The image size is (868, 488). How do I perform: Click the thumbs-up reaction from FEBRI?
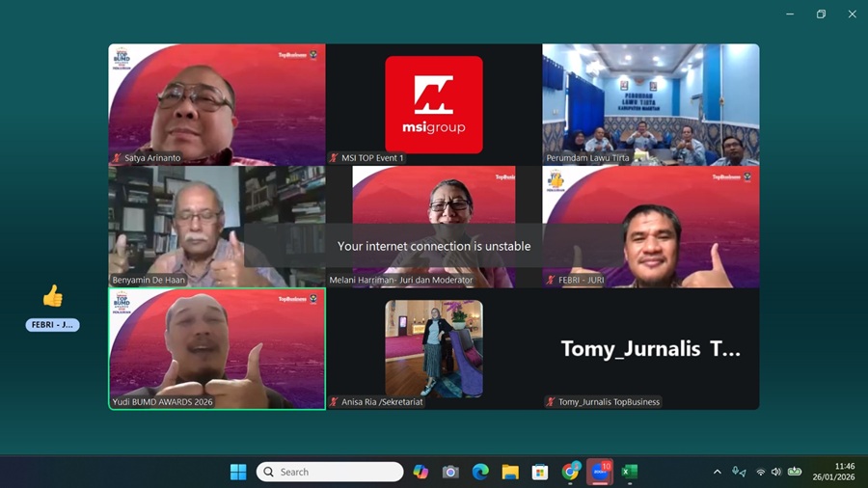52,296
